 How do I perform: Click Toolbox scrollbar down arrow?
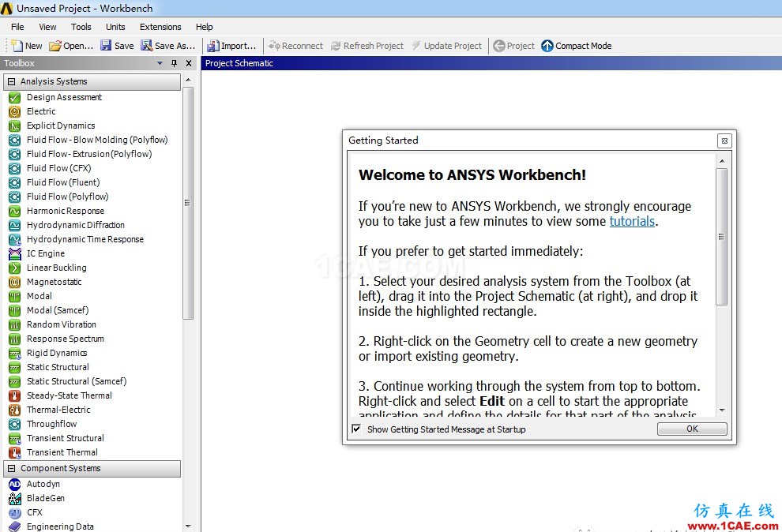click(x=188, y=526)
